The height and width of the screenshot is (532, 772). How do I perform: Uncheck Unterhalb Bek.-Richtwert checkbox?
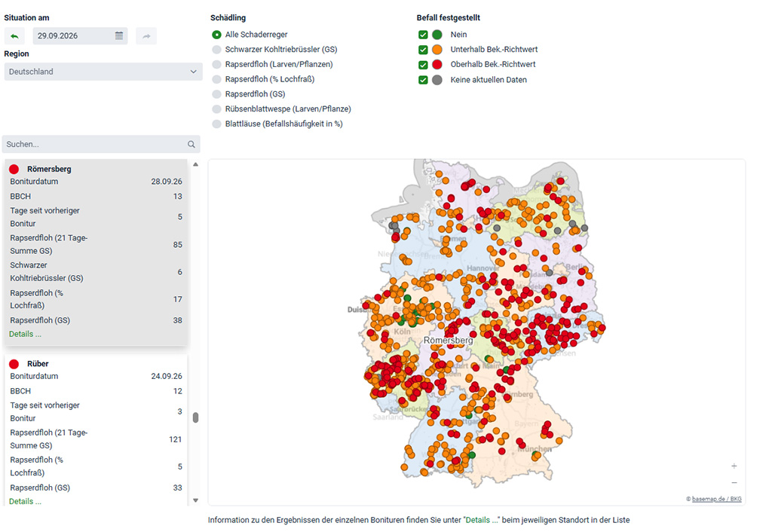tap(423, 50)
